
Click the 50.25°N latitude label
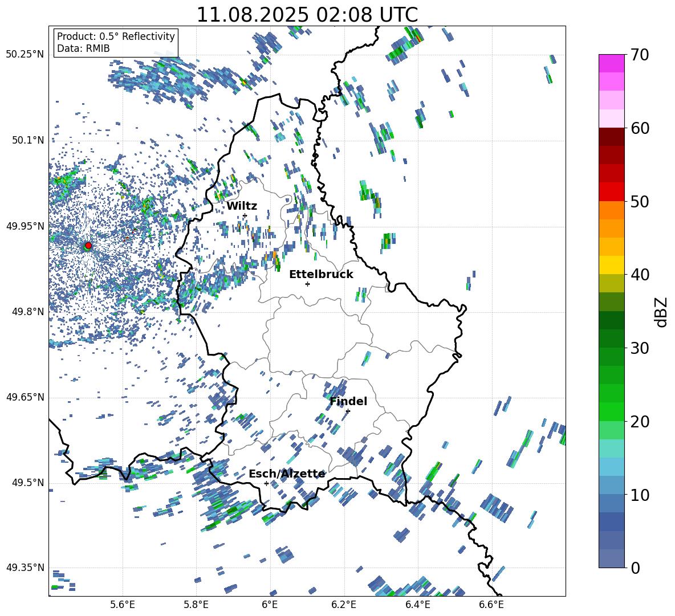25,55
